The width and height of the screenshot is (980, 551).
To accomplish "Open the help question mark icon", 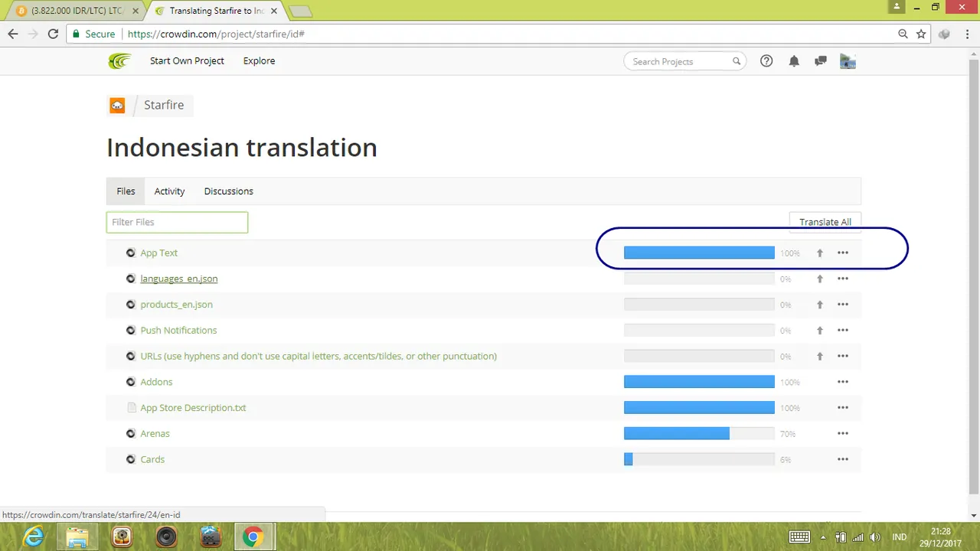I will click(x=766, y=61).
